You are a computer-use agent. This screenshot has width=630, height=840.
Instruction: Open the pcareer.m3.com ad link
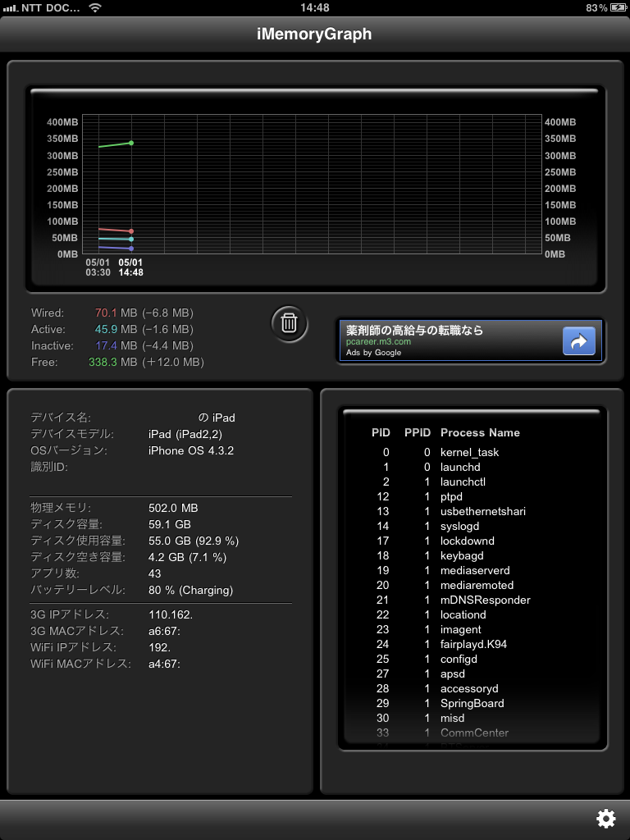point(378,342)
